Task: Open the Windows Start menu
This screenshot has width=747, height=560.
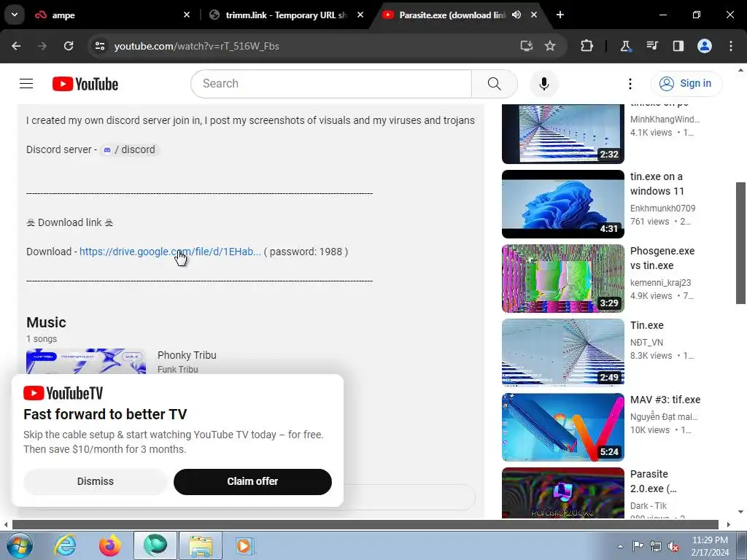Action: pos(20,545)
